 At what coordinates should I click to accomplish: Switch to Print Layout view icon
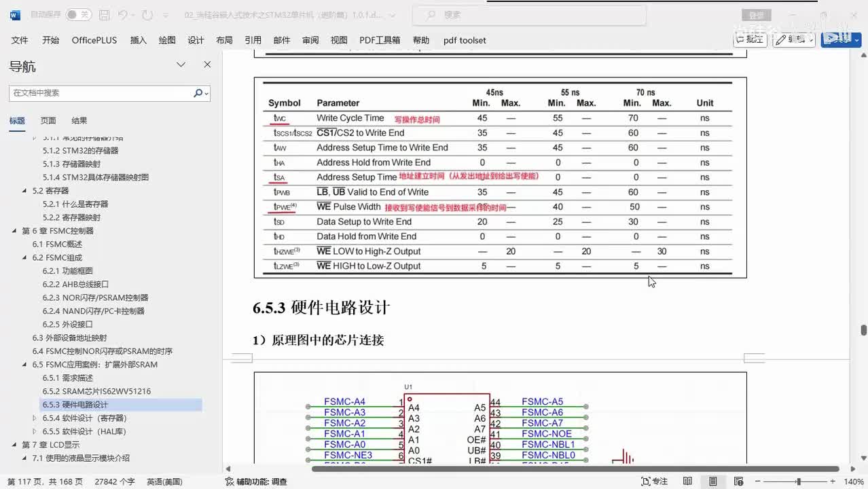pyautogui.click(x=712, y=482)
